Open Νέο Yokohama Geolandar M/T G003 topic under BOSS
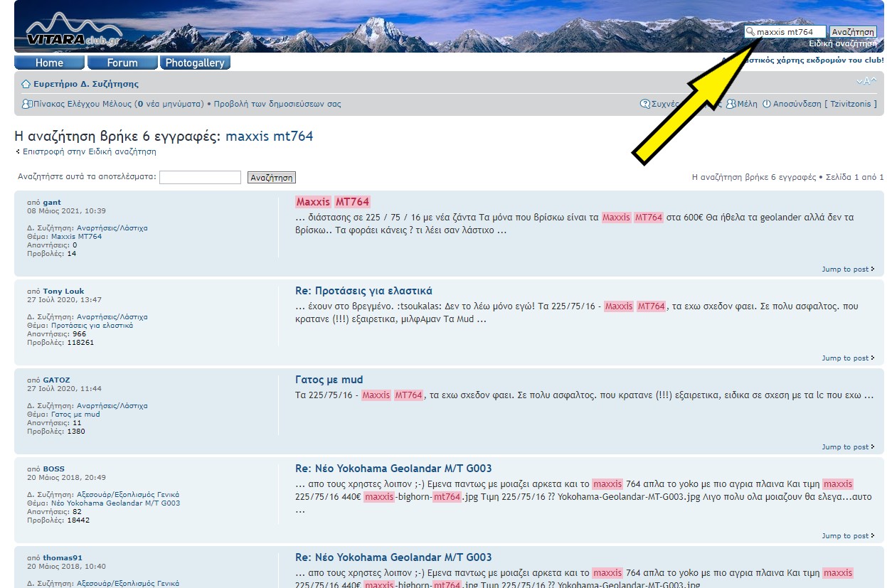Image resolution: width=887 pixels, height=588 pixels. (115, 503)
